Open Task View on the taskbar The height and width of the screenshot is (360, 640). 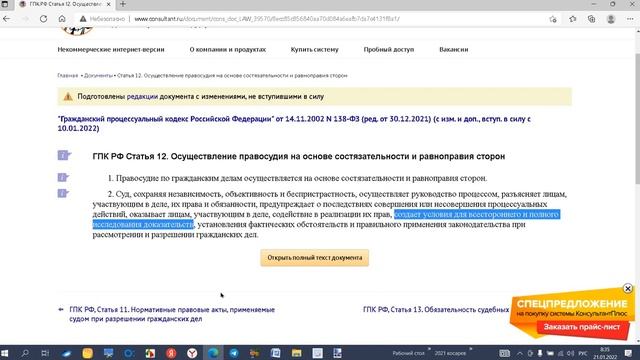(x=45, y=353)
